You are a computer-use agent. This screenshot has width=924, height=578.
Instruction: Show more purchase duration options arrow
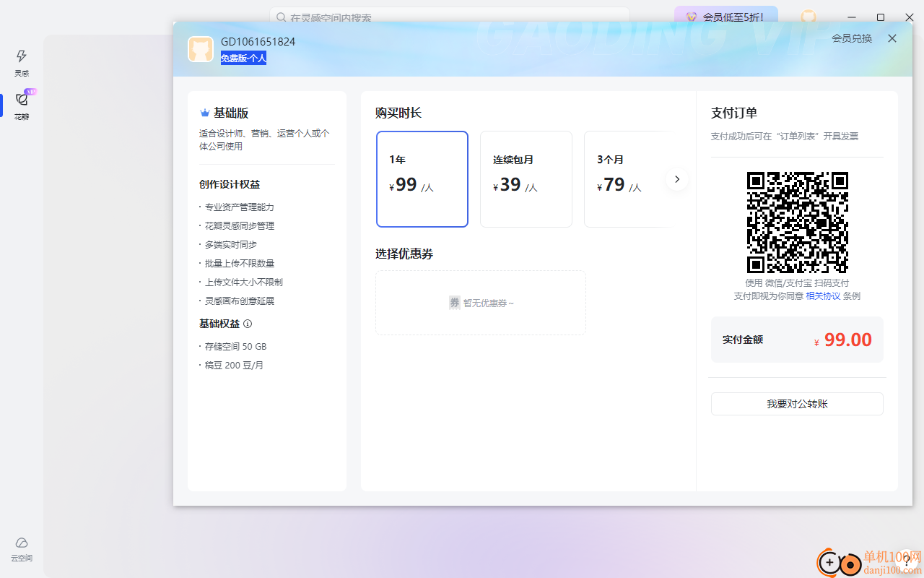point(676,179)
